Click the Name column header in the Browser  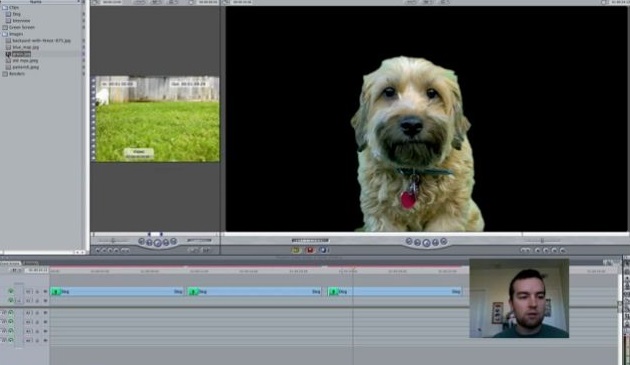(x=36, y=2)
